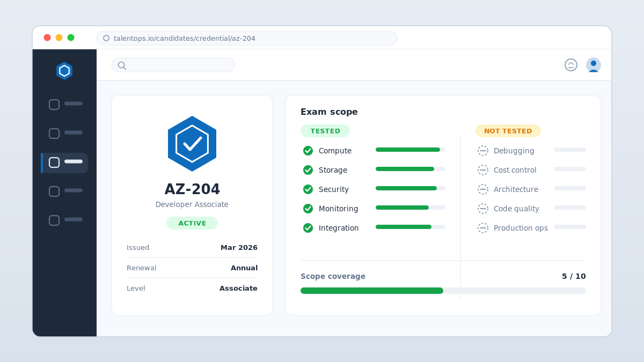Viewport: 644px width, 362px height.
Task: Click the Debugging topic label
Action: [x=514, y=151]
